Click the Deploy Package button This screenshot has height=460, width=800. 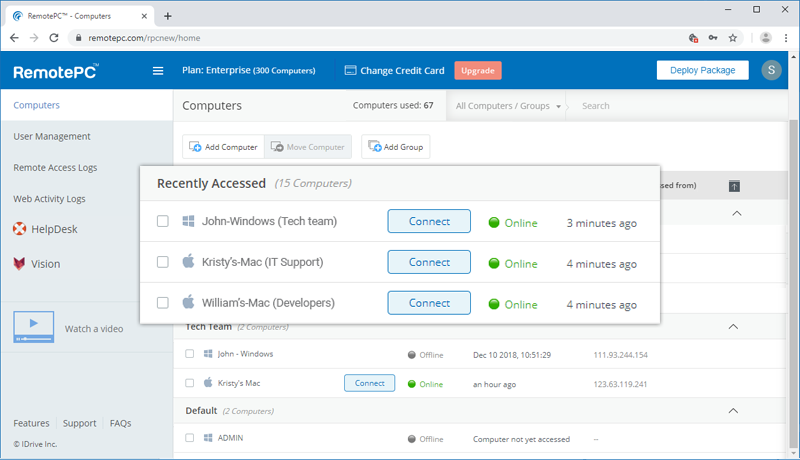click(x=703, y=70)
